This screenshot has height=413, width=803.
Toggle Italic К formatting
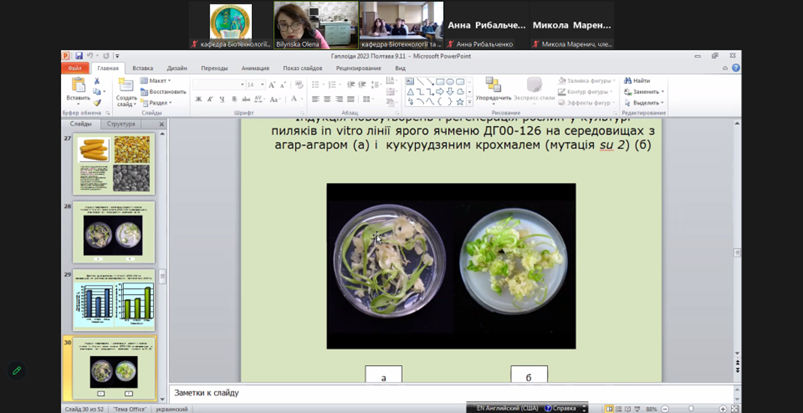coord(210,99)
